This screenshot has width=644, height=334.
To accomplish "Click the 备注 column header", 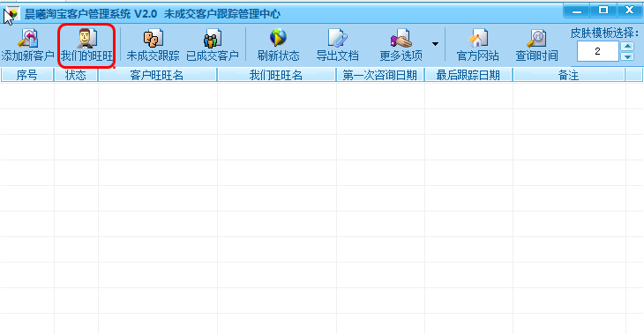I will coord(569,75).
